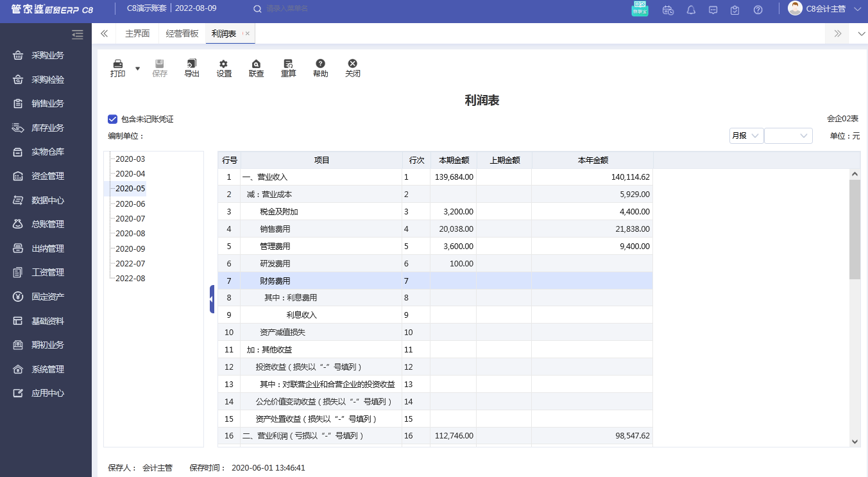Viewport: 868px width, 477px height.
Task: Click the Close (关闭) toolbar icon
Action: click(352, 64)
